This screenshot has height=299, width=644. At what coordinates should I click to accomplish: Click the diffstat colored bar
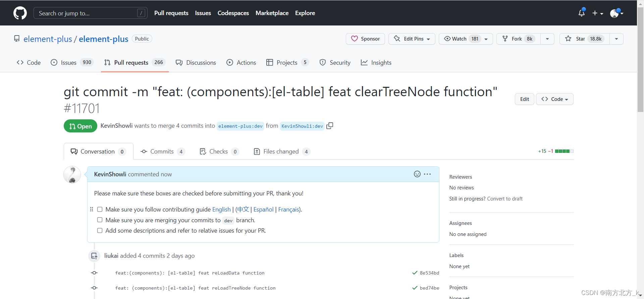tap(564, 151)
